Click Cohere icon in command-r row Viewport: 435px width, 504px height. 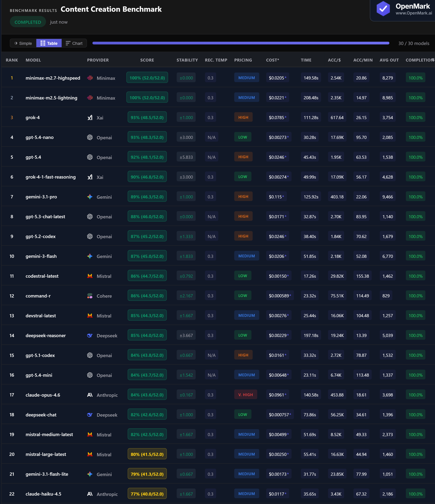(90, 296)
